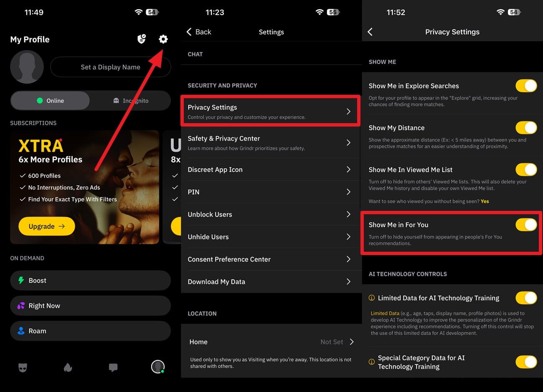Tap Wi-Fi icon on Privacy Settings screen
543x392 pixels.
(x=500, y=12)
